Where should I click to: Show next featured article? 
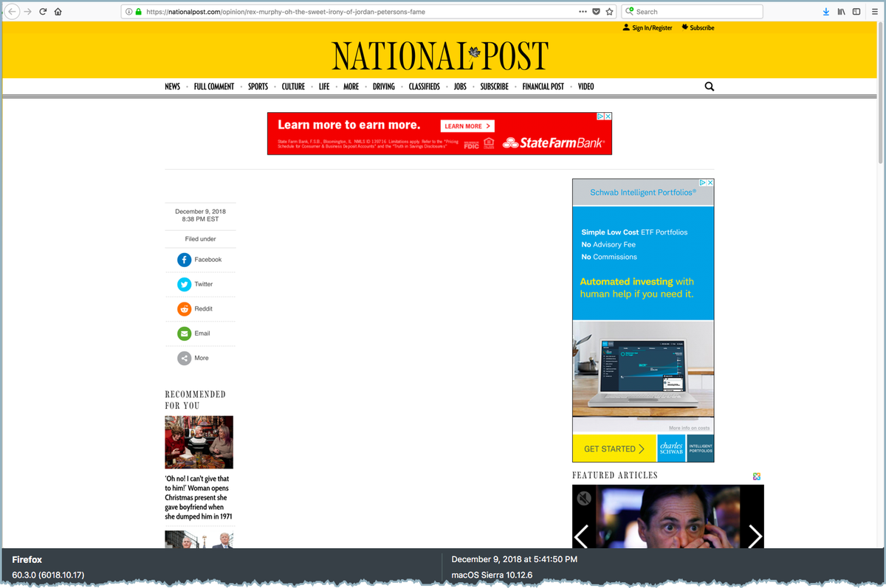pos(755,536)
